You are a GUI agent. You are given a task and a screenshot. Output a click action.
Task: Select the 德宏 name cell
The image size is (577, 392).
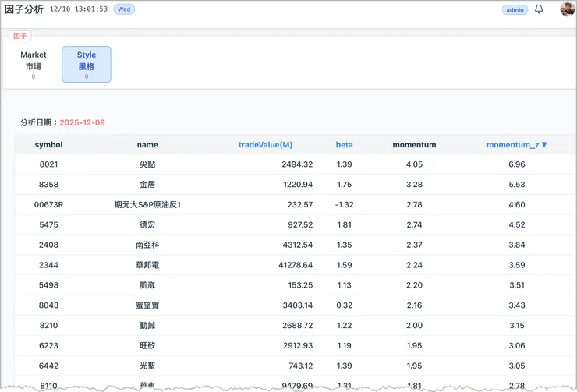pyautogui.click(x=147, y=224)
